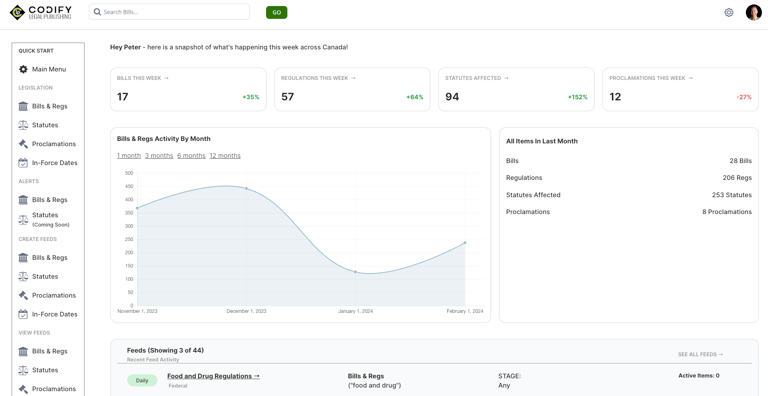Open Food and Drug Regulations feed
The width and height of the screenshot is (768, 396).
tap(213, 376)
